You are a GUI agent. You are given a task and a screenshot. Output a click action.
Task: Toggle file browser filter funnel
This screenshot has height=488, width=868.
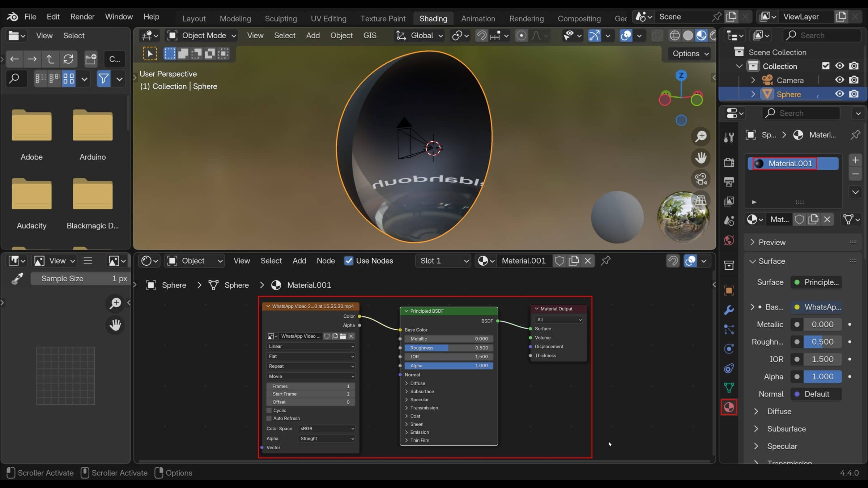[103, 78]
